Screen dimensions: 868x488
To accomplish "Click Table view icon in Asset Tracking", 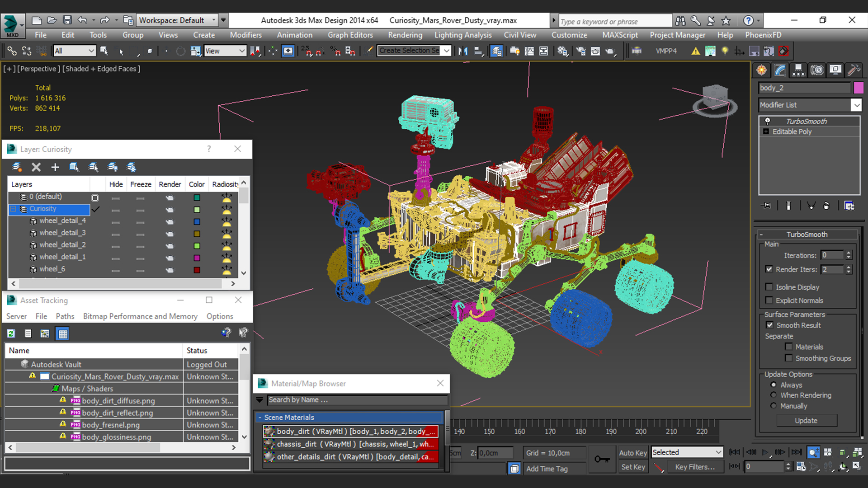I will point(62,333).
